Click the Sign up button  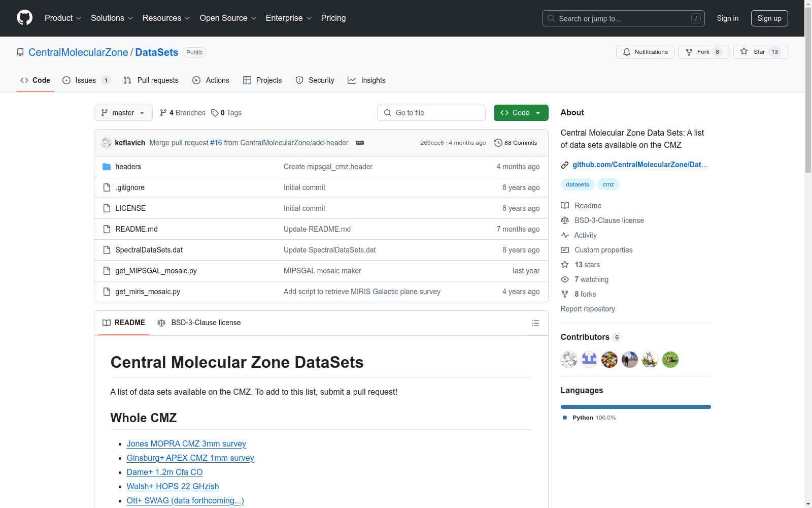[769, 18]
